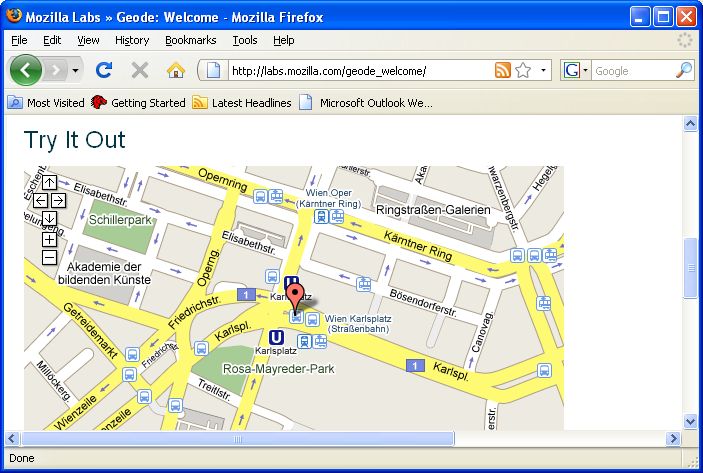Open Most Visited bookmarks folder
Image resolution: width=703 pixels, height=473 pixels.
tap(46, 103)
